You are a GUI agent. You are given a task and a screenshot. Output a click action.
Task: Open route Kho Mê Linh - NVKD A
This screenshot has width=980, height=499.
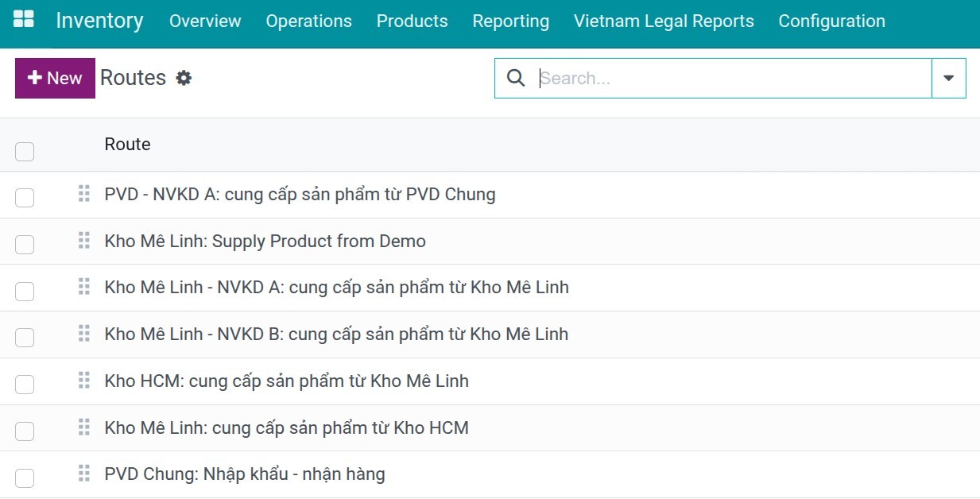[336, 287]
